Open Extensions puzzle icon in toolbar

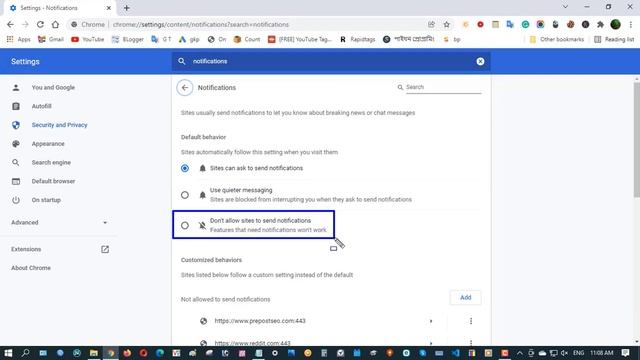[600, 24]
